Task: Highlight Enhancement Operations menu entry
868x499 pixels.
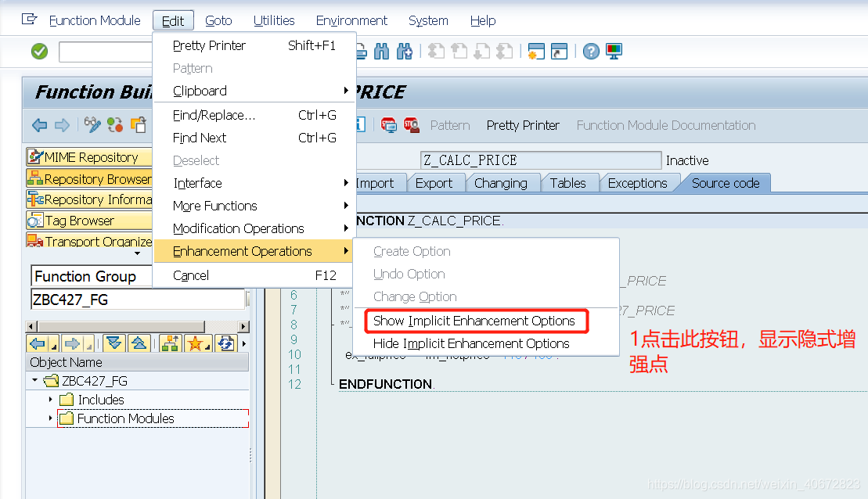Action: click(x=254, y=251)
